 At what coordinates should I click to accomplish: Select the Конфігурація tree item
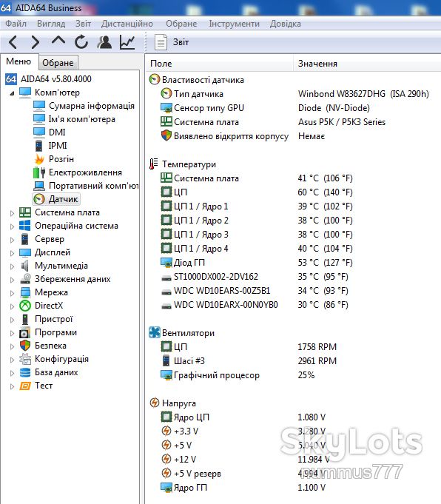click(x=61, y=359)
